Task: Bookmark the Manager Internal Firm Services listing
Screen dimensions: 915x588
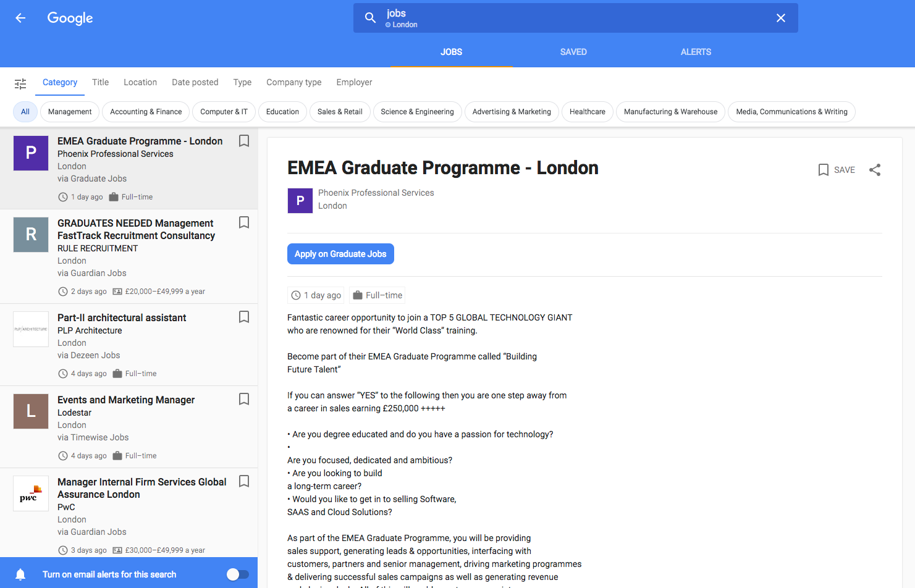Action: 244,481
